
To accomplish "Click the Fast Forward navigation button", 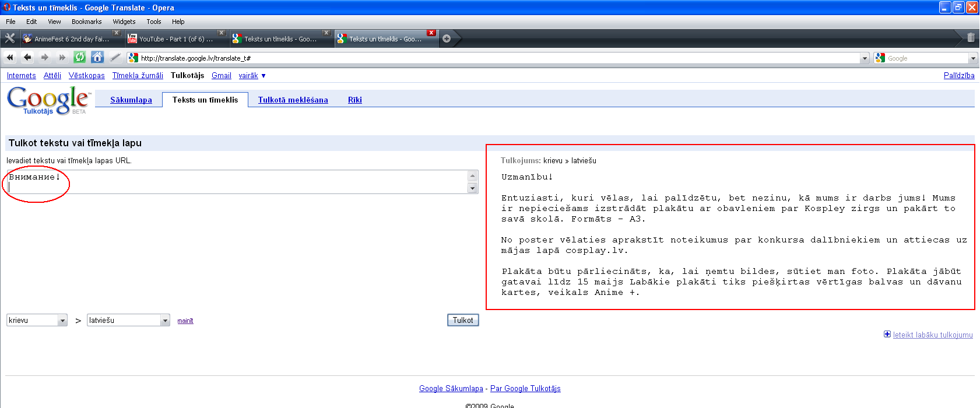I will [x=62, y=57].
